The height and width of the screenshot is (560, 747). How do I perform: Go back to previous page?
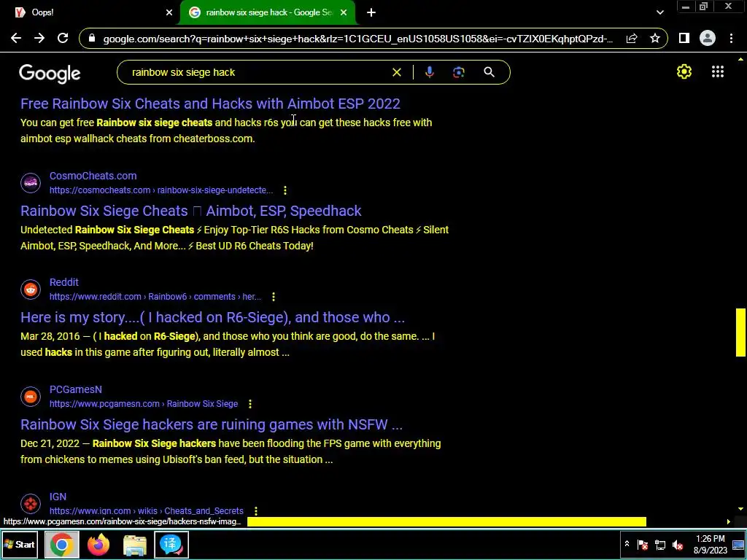(16, 39)
